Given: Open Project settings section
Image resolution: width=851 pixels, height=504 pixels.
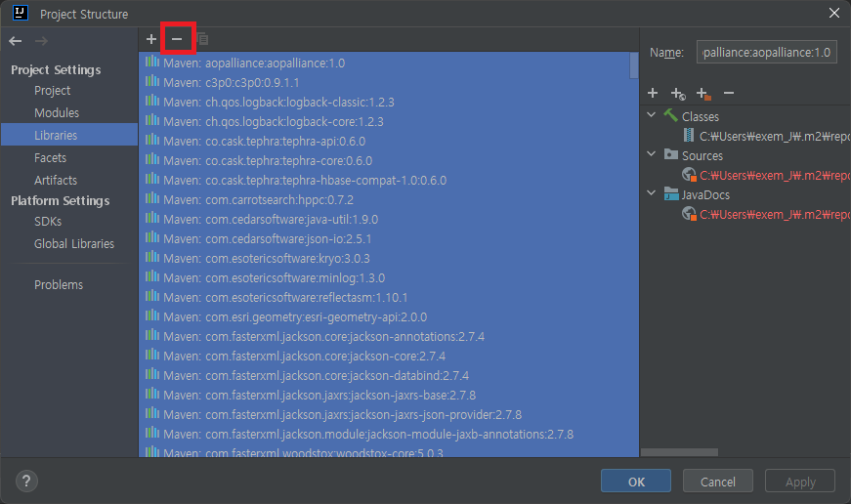Looking at the screenshot, I should pos(52,91).
